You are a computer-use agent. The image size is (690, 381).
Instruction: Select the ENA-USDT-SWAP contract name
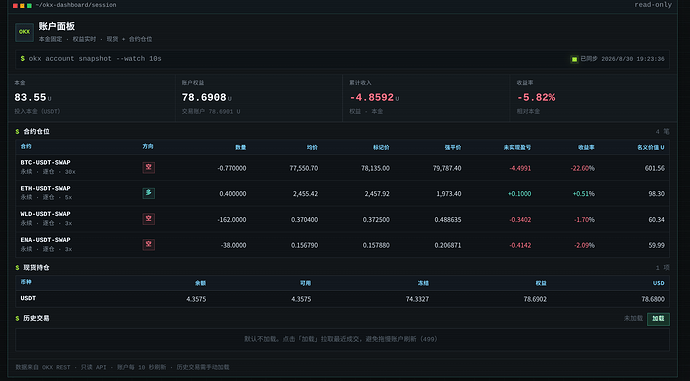tap(45, 240)
